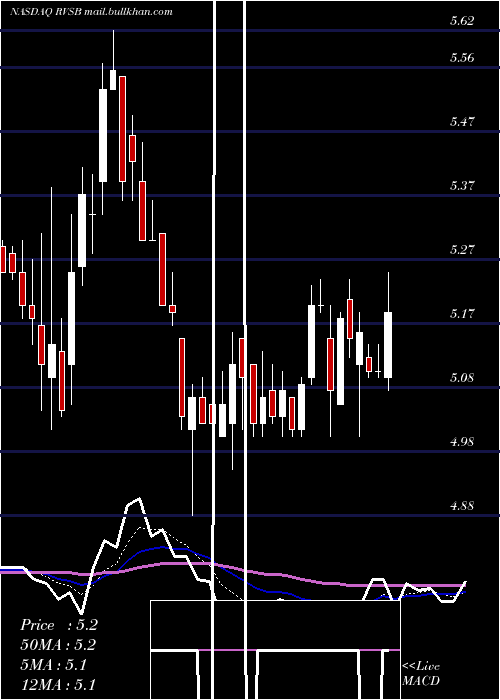Click the '12MA : 5.1' readout
This screenshot has height=700, width=500.
58,684
